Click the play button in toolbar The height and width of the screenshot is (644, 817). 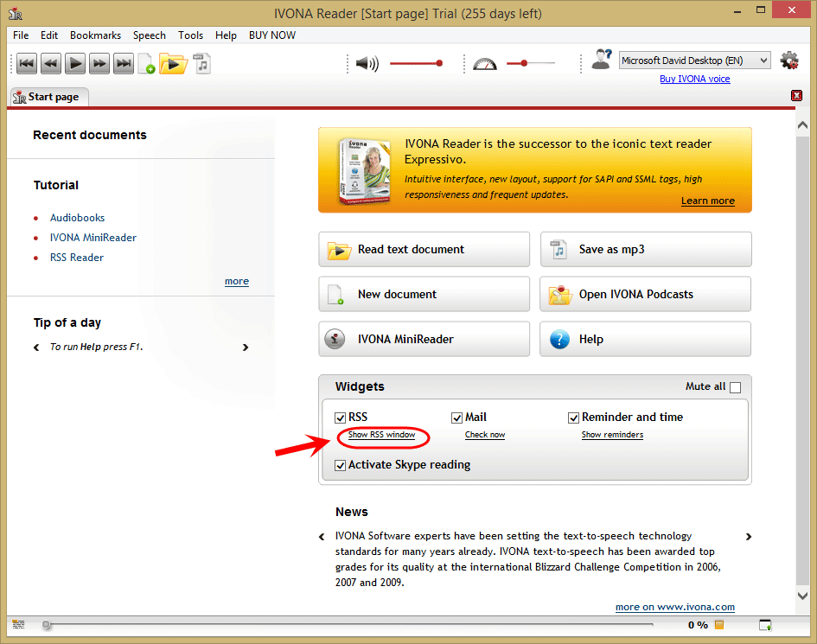pyautogui.click(x=75, y=64)
